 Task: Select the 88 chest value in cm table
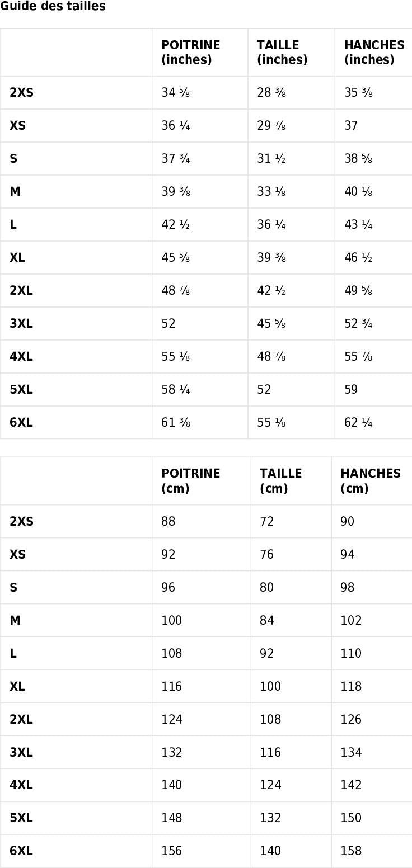click(168, 522)
